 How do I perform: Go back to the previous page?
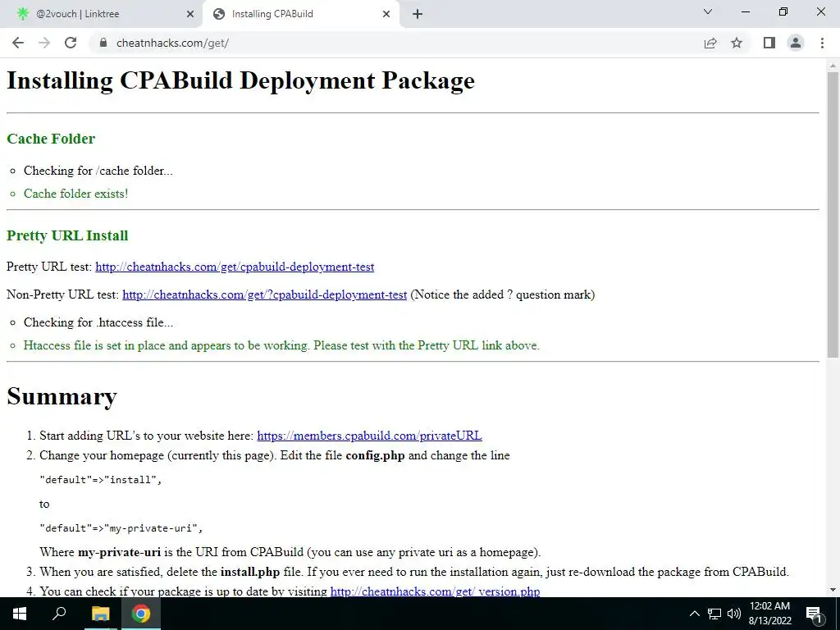(18, 43)
